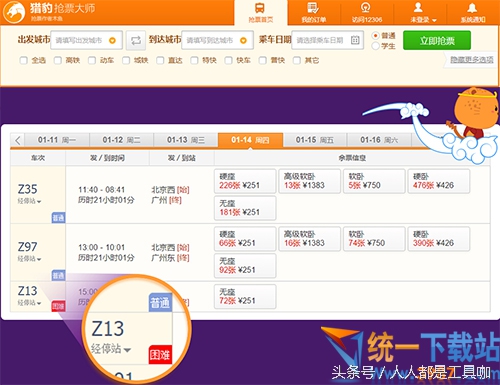Open 我的订单 orders tab
Viewport: 500px width, 385px height.
[313, 13]
